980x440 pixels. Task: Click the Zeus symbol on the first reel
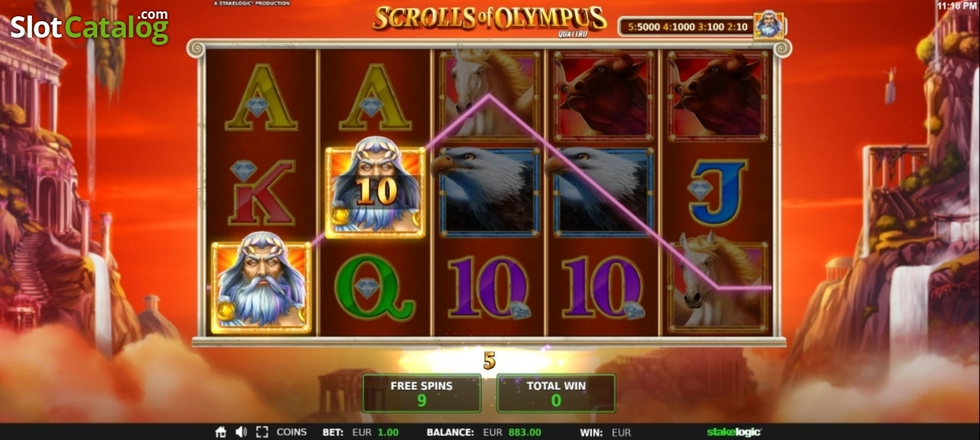point(261,287)
